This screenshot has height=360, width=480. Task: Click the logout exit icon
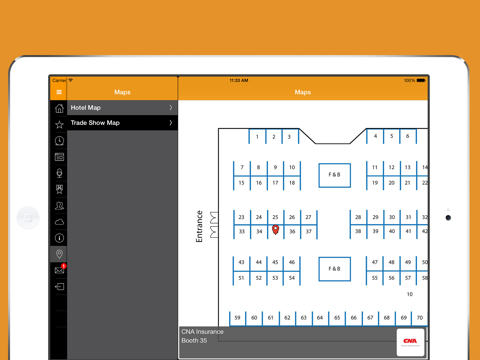[x=60, y=287]
